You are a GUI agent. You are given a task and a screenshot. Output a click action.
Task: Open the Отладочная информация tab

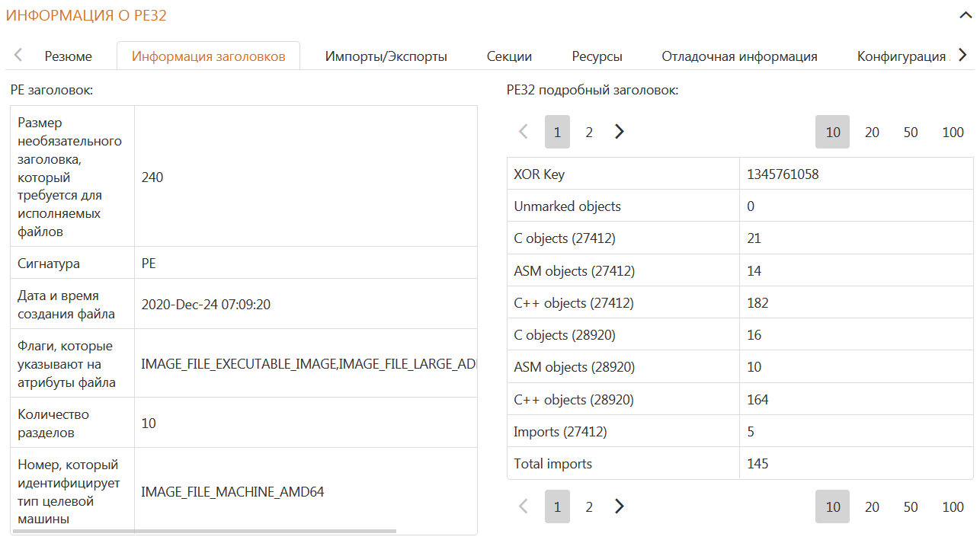point(739,56)
